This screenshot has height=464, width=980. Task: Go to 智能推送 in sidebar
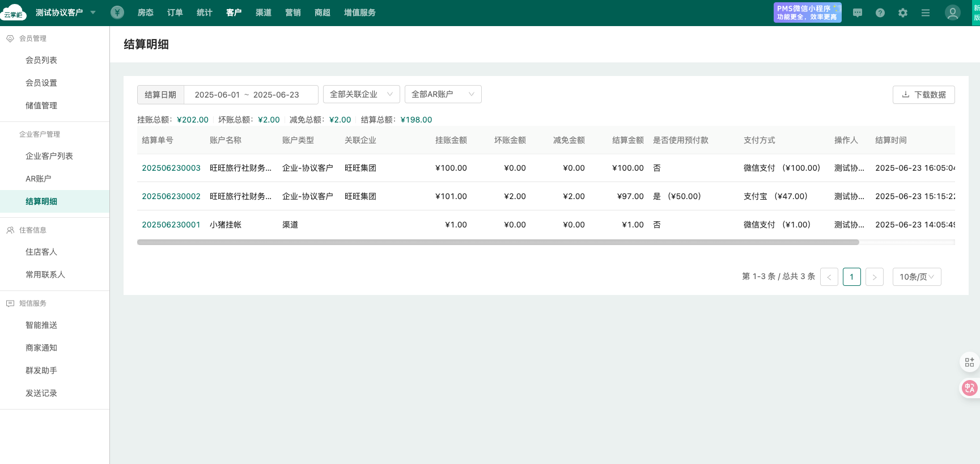coord(41,325)
